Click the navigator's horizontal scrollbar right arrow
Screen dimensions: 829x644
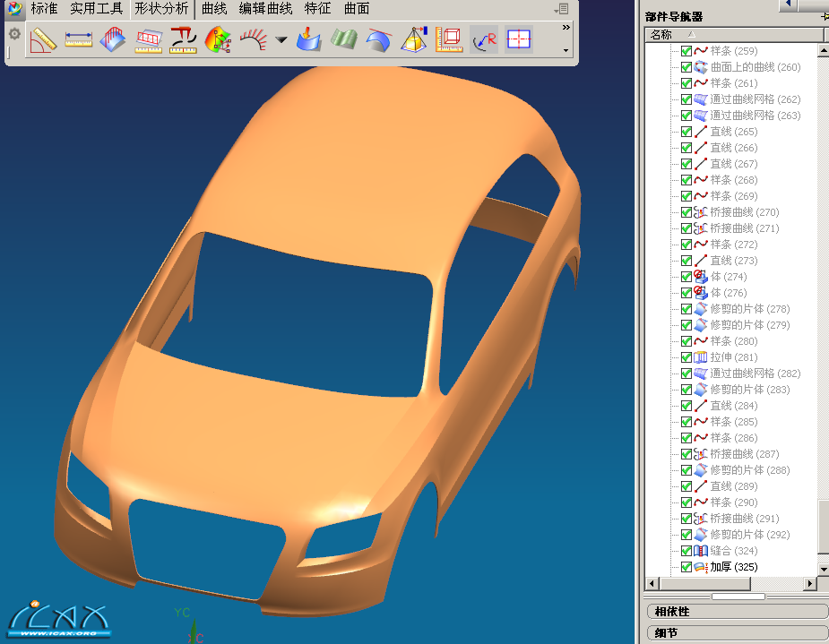click(810, 584)
